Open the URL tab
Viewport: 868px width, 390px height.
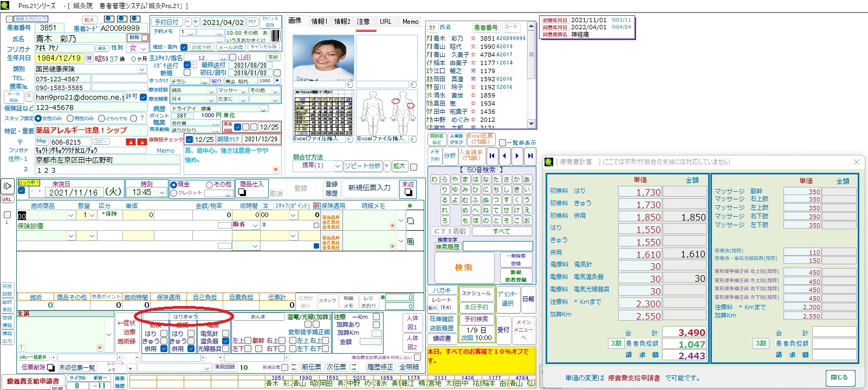[x=385, y=22]
